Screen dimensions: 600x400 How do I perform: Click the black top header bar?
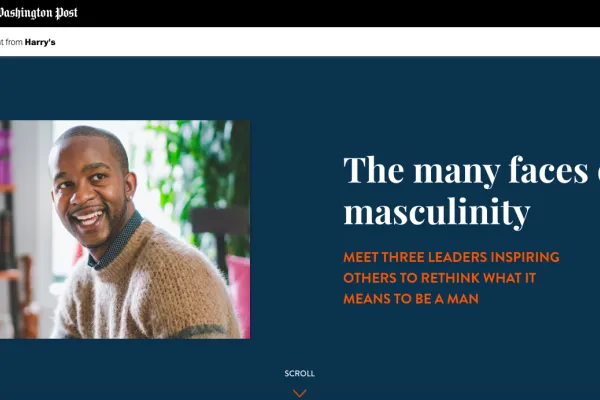click(300, 13)
